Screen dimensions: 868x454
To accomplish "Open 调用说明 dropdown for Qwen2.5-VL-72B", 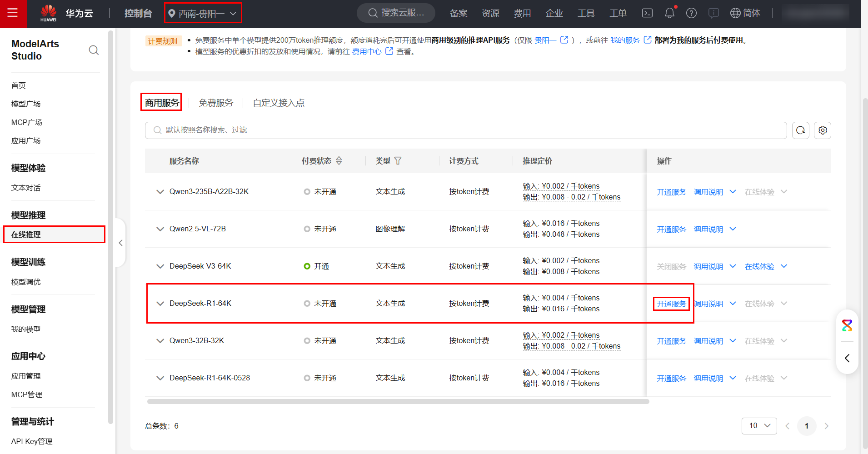I will coord(733,229).
